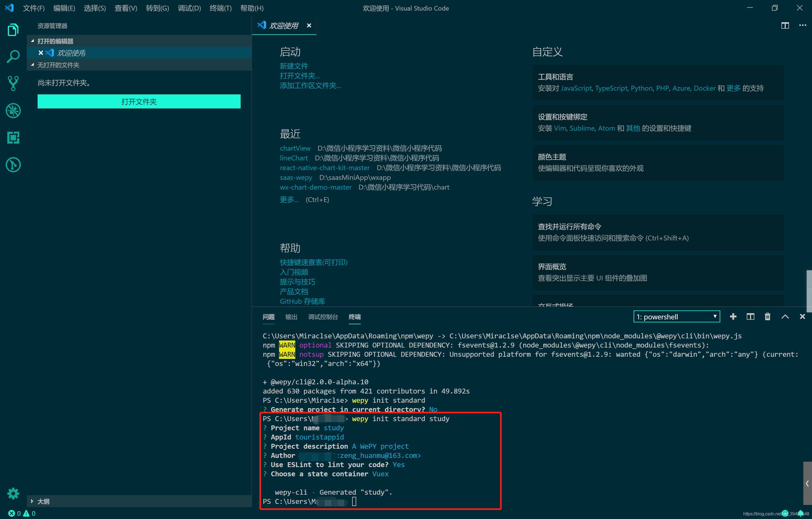Select the 欢迎使用 editor tab
This screenshot has height=519, width=812.
[283, 26]
